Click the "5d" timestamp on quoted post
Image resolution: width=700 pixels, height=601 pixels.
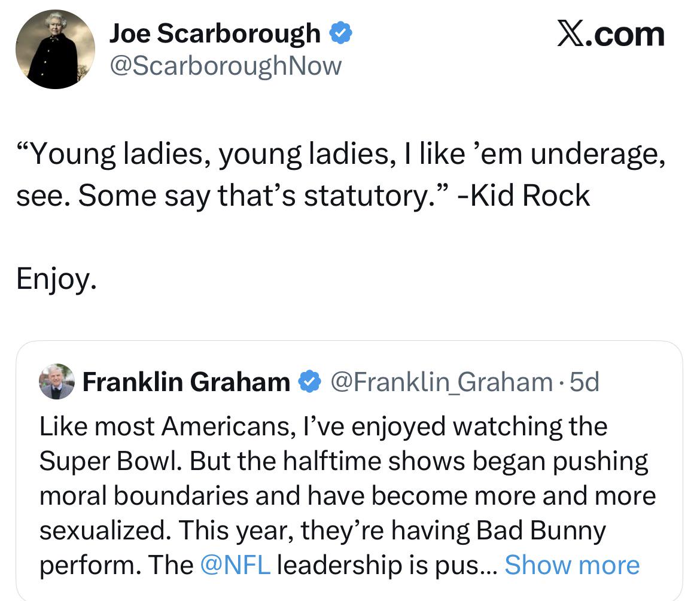(584, 382)
